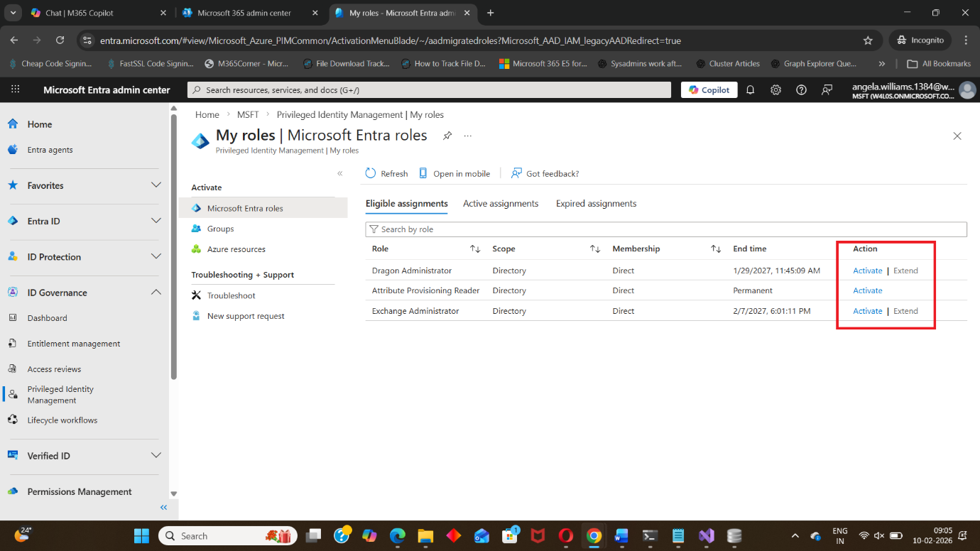Image resolution: width=980 pixels, height=551 pixels.
Task: Open the notifications bell icon
Action: coord(750,90)
